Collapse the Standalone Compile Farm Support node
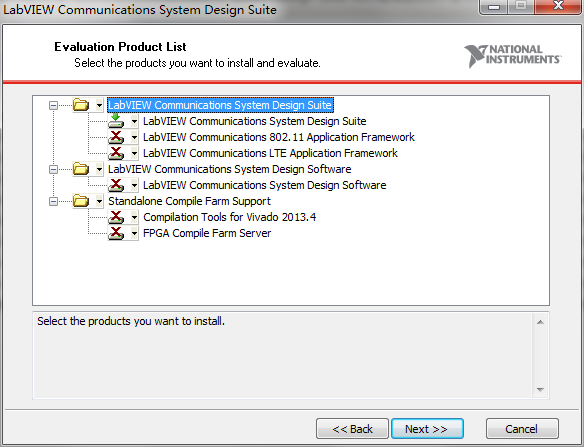584x447 pixels. 53,202
